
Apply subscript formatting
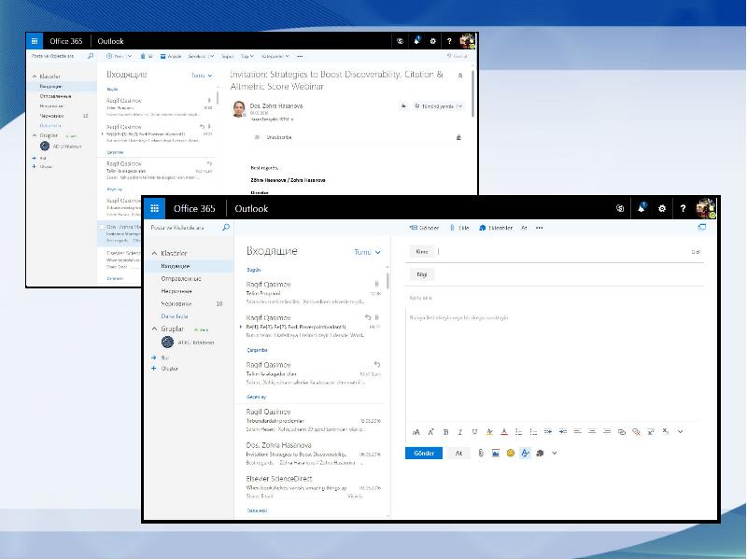coord(666,431)
